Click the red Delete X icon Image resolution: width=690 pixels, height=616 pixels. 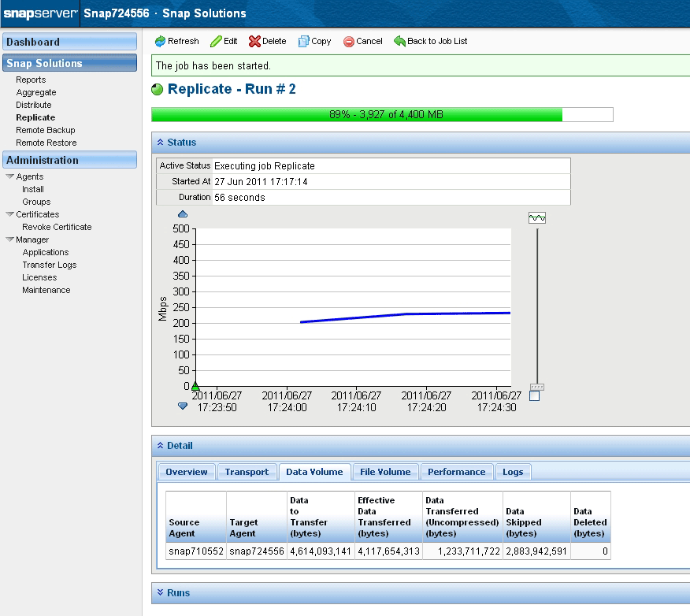[254, 42]
